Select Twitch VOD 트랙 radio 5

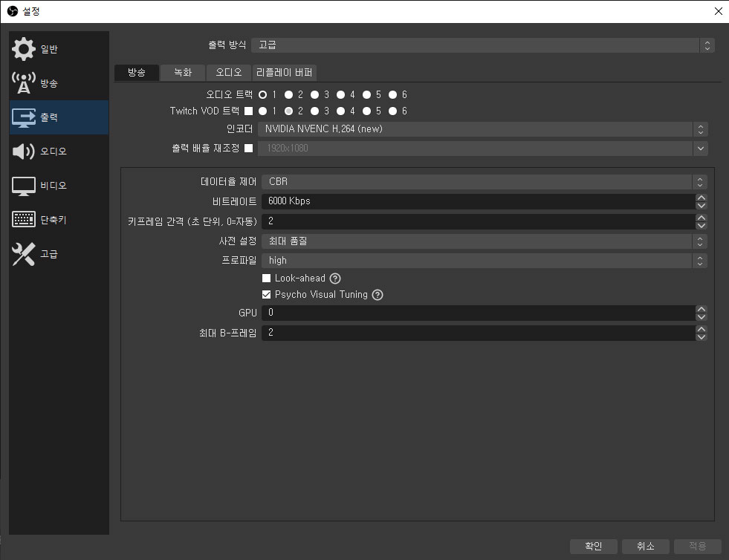(367, 111)
